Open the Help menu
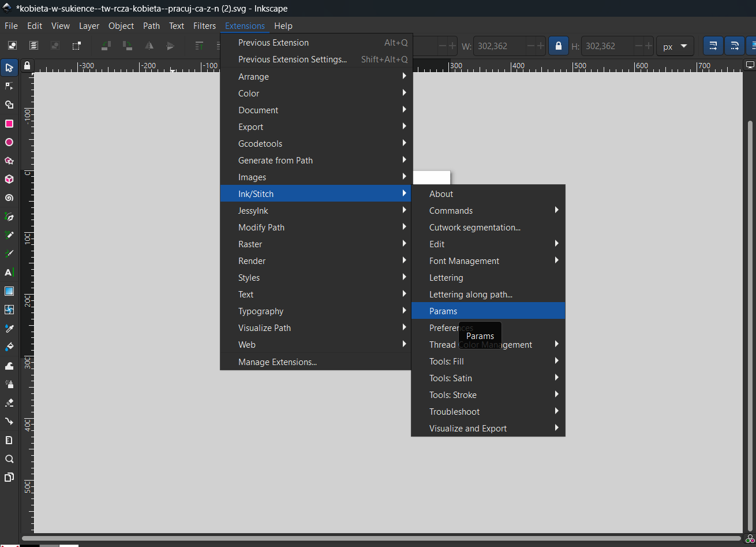Viewport: 756px width, 547px height. [283, 26]
